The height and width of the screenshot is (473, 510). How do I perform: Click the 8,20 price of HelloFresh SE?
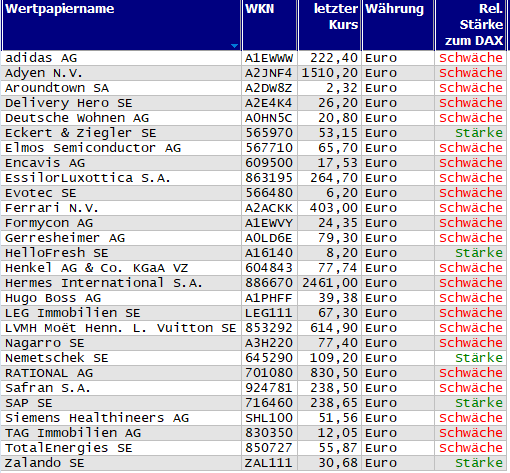click(342, 253)
